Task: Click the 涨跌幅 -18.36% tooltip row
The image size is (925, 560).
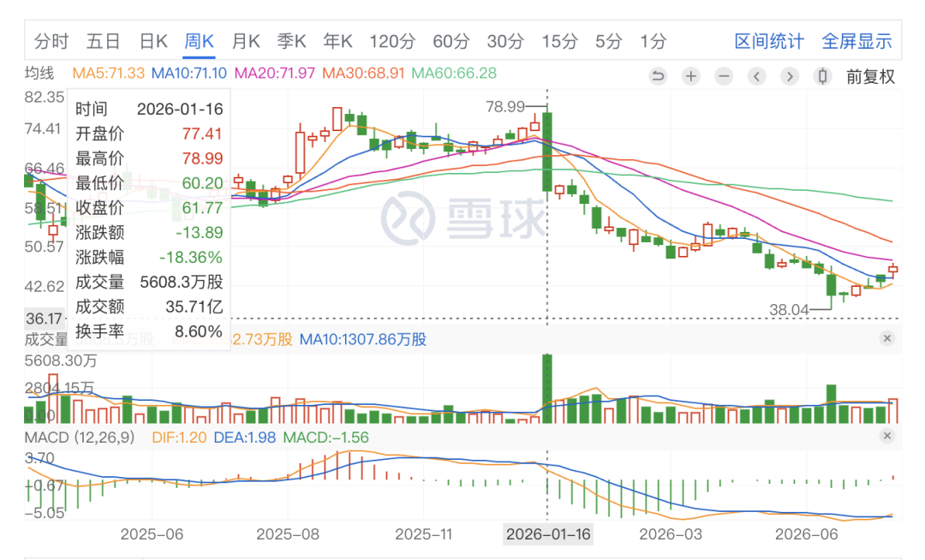Action: 149,258
